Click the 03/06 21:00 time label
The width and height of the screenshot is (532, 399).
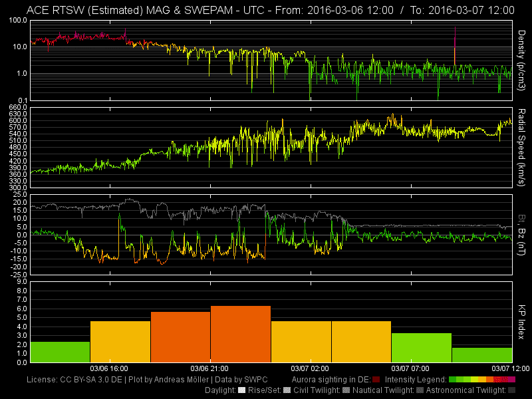[x=209, y=368]
